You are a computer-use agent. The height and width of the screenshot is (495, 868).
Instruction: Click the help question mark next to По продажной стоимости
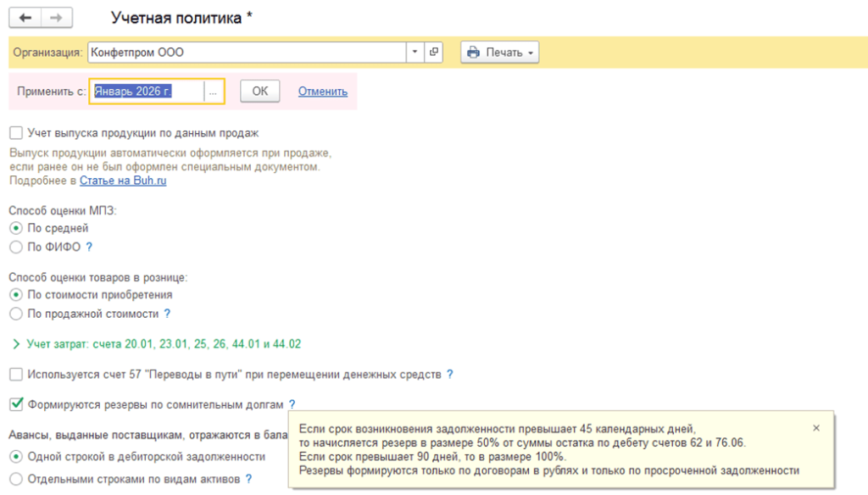167,314
